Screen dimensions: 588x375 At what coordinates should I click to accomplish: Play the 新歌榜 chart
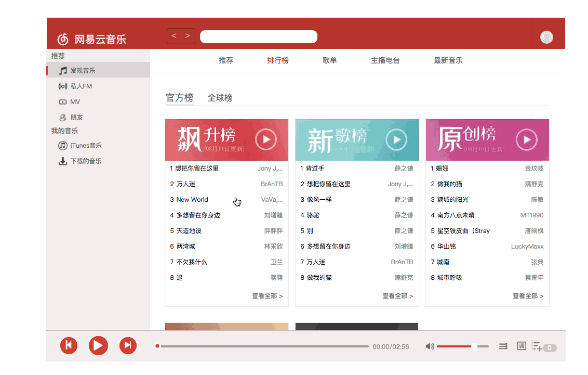coord(396,139)
